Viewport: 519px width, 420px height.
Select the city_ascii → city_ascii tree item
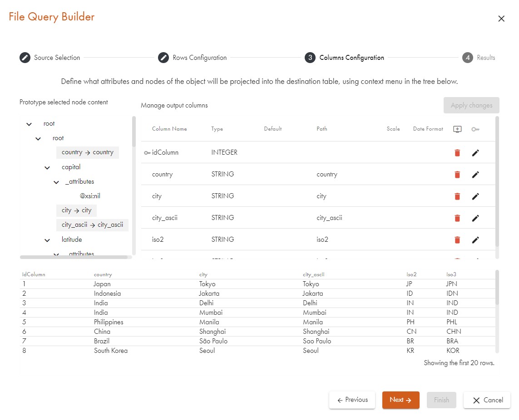coord(92,225)
